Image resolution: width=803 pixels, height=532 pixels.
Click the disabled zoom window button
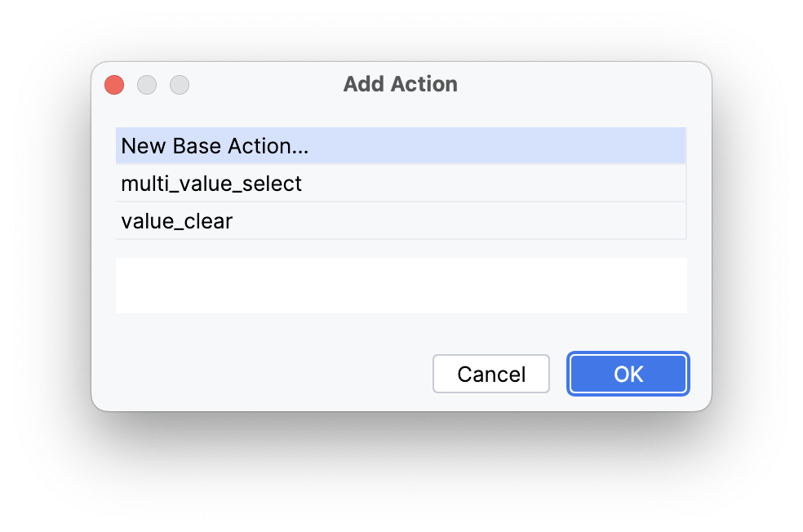180,85
